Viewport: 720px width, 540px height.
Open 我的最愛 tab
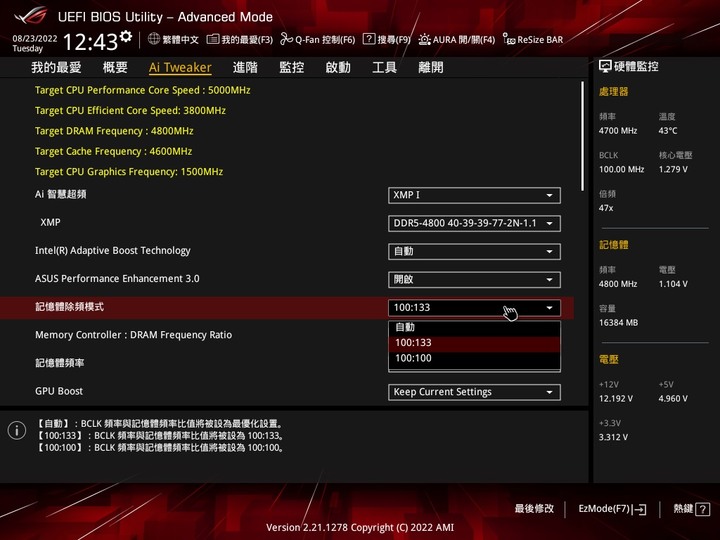click(x=56, y=68)
